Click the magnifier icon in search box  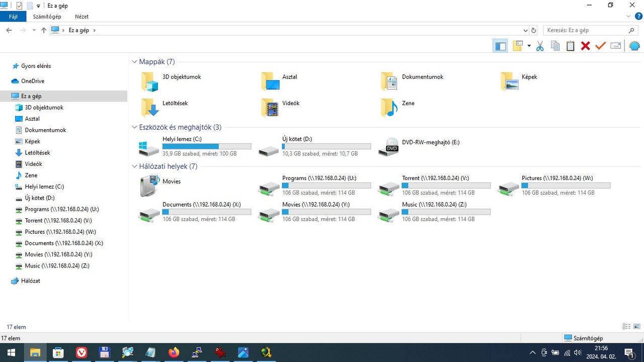click(x=632, y=30)
